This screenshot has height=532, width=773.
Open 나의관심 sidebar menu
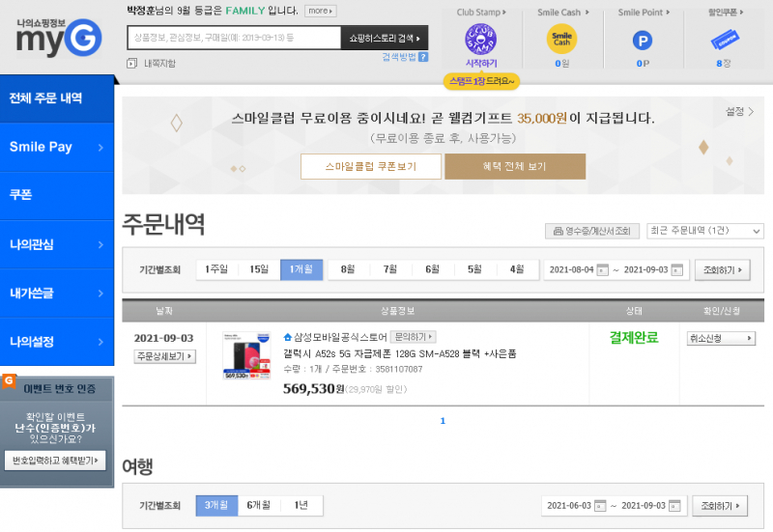tap(57, 244)
